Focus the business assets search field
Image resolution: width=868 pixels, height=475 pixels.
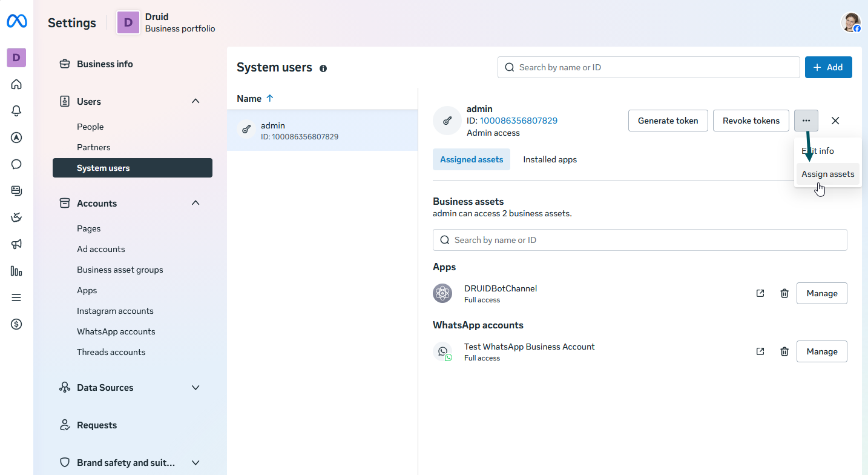tap(640, 240)
